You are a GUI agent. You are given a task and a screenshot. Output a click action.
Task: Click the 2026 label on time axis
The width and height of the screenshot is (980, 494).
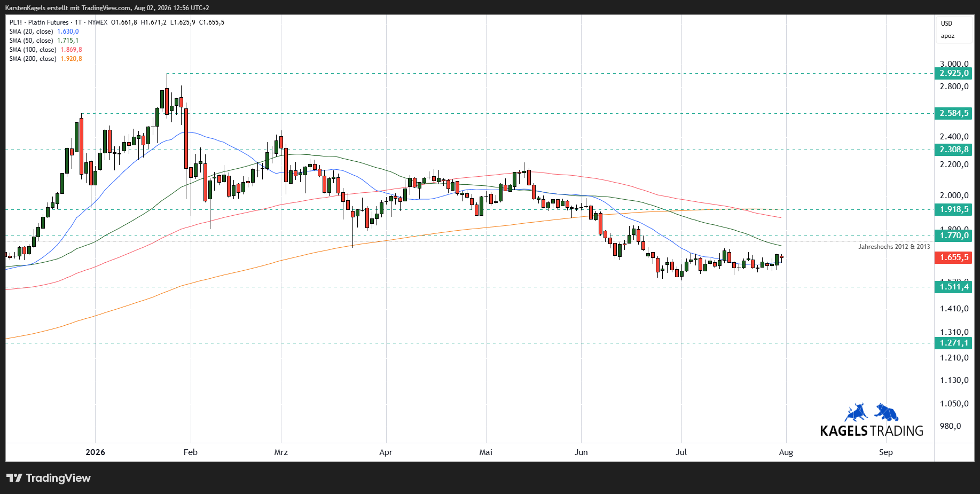coord(96,452)
